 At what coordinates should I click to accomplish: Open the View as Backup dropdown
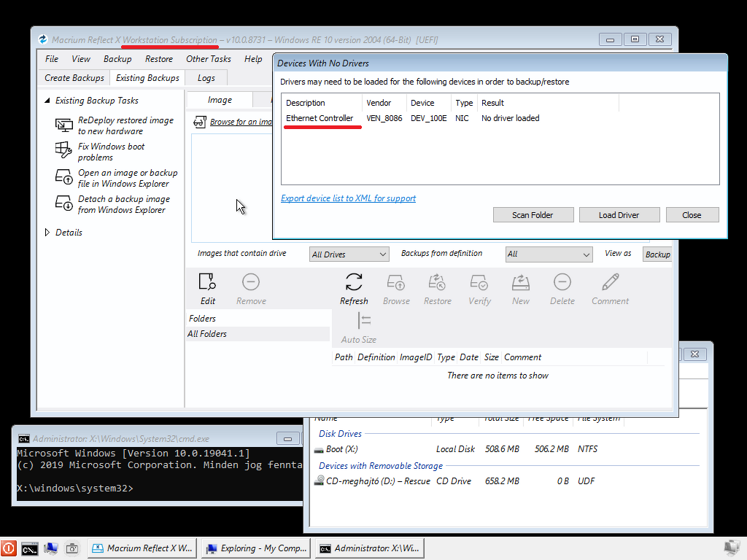point(657,254)
